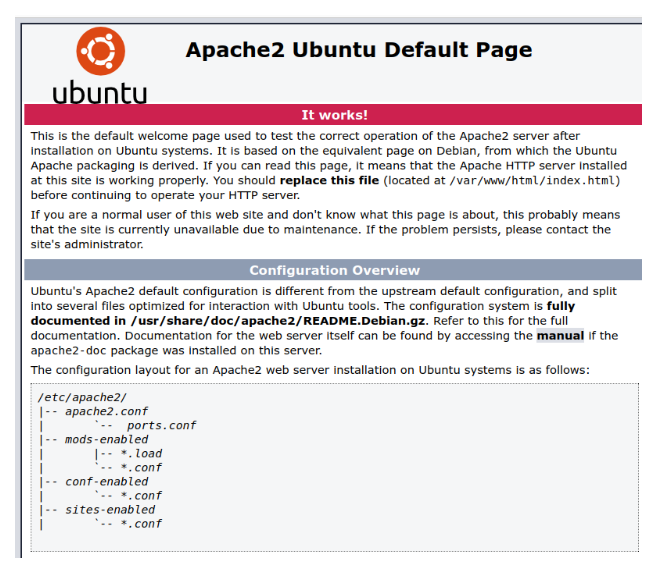Click the Ubuntu circle logo icon
The image size is (664, 570).
(101, 51)
